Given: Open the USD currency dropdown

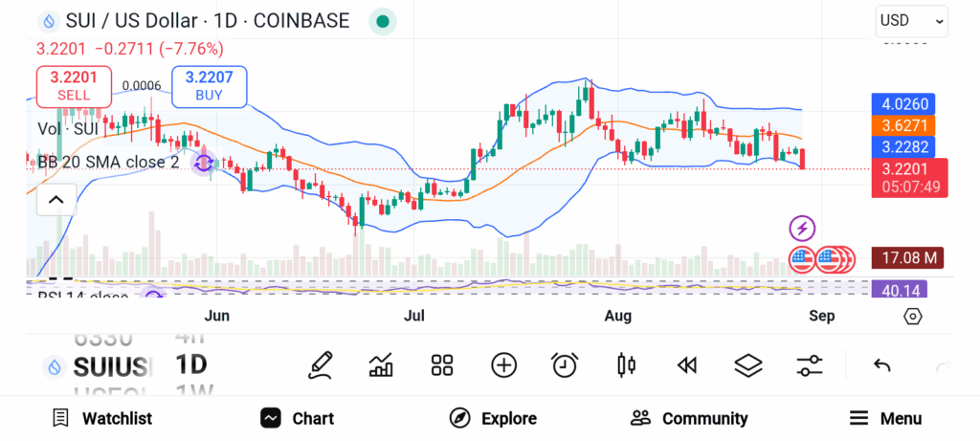Looking at the screenshot, I should (x=911, y=20).
